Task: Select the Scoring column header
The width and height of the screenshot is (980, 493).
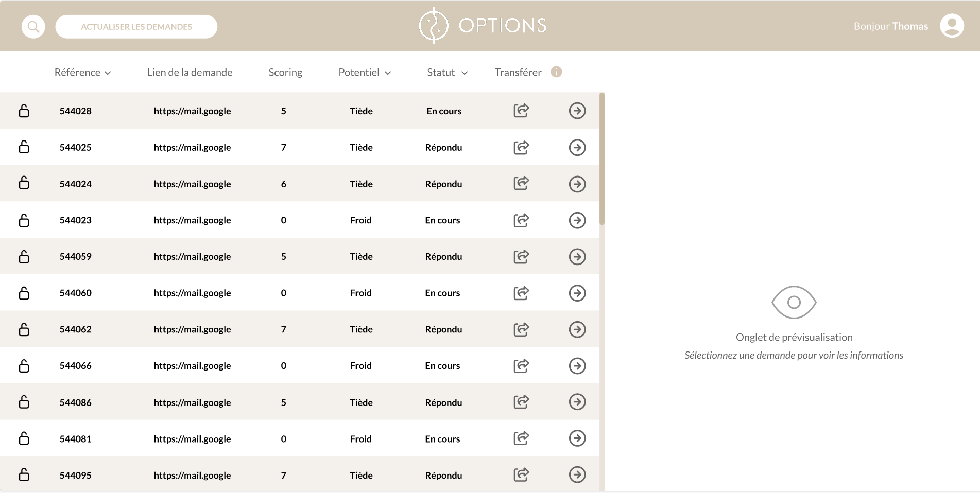Action: point(285,72)
